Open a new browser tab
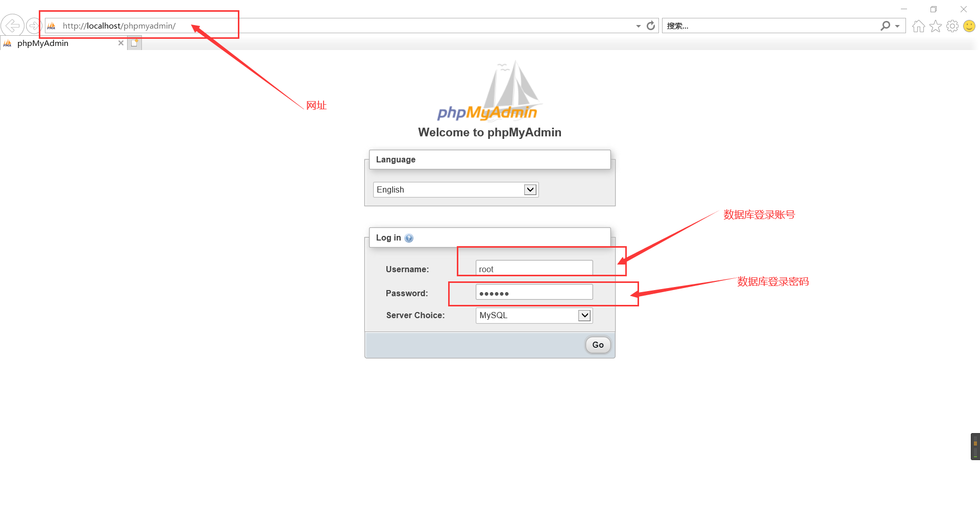Viewport: 980px width, 526px height. (134, 43)
